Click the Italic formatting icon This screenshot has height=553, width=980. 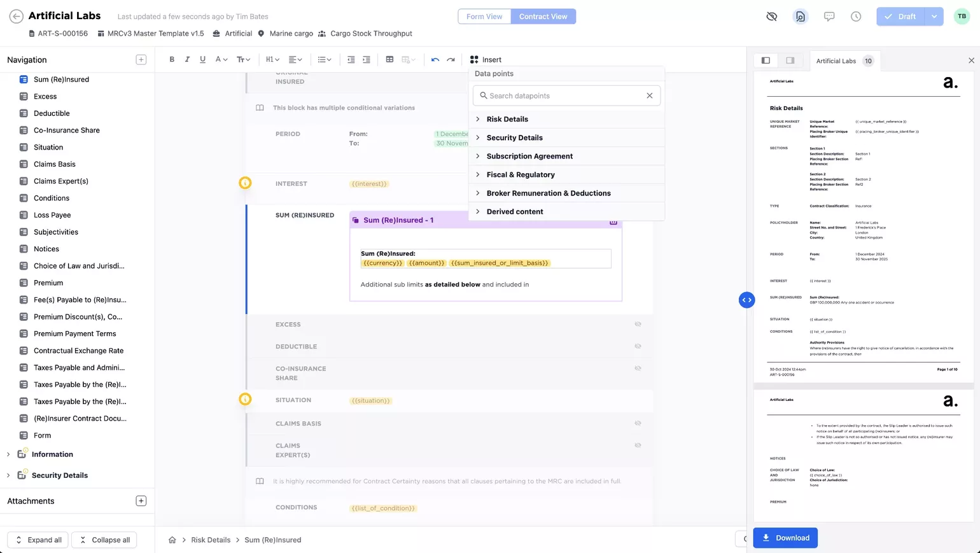(187, 59)
